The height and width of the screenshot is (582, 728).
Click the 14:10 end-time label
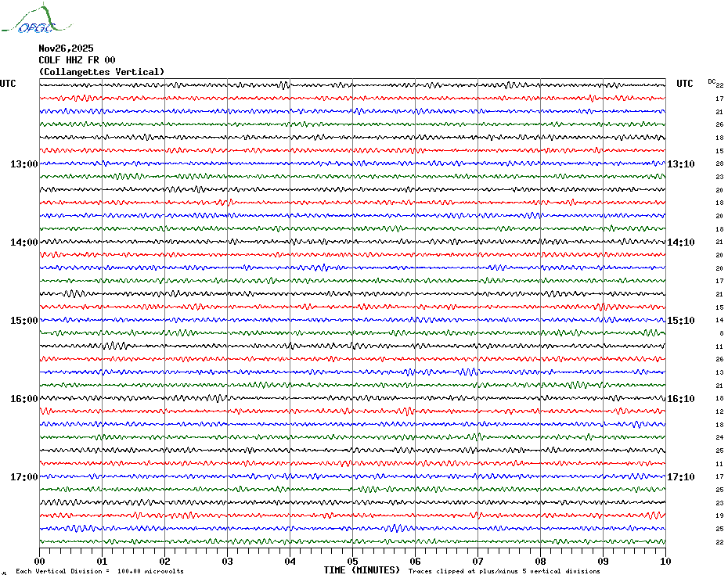[681, 242]
